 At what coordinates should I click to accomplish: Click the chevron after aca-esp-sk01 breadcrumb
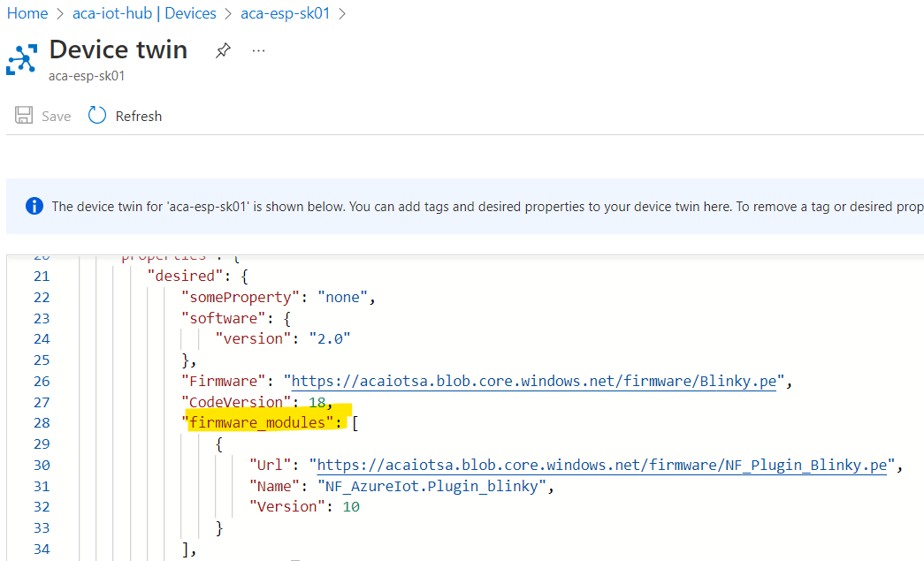coord(343,13)
